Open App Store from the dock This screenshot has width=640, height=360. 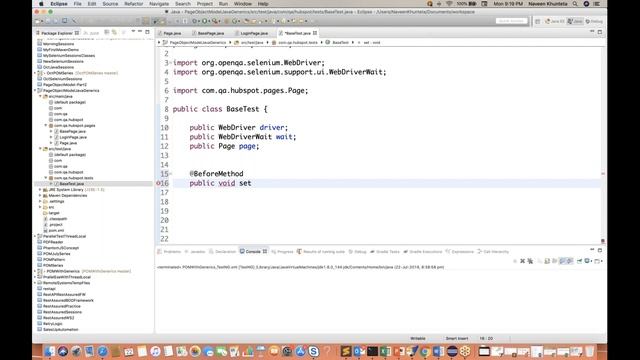click(x=300, y=351)
